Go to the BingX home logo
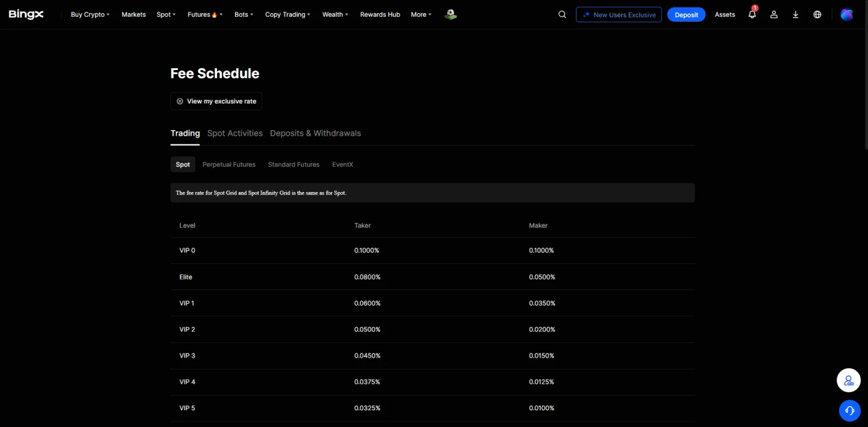Screen dimensions: 868x427 (26, 14)
